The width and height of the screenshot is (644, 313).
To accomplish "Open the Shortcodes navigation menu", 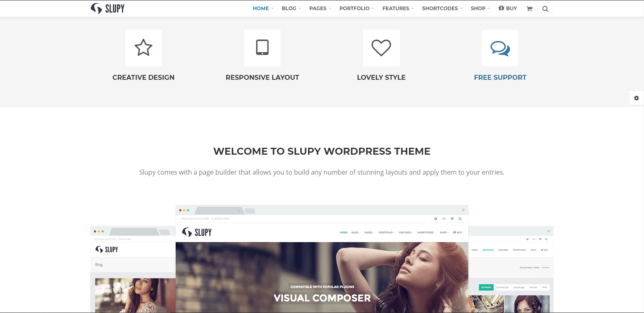I will pos(442,9).
